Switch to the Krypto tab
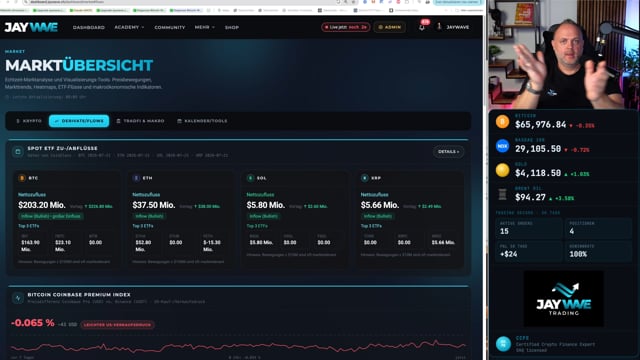The image size is (640, 360). 29,121
